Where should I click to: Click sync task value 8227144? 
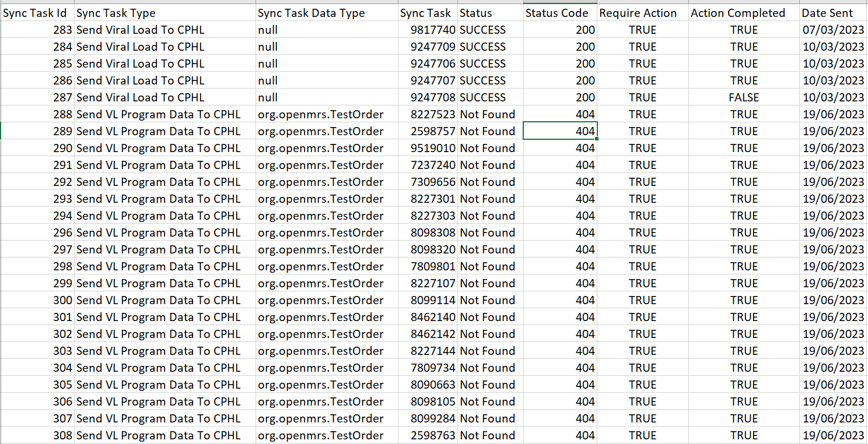(x=428, y=351)
